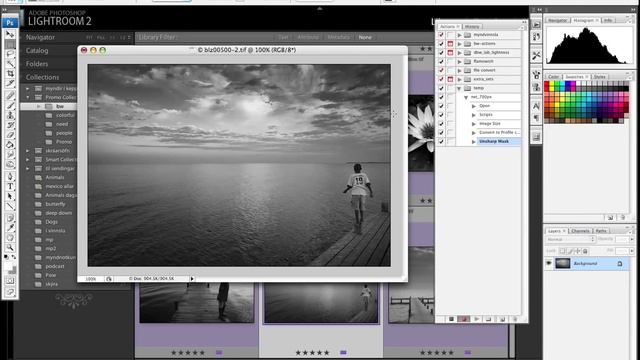Click the stop recording button in Actions panel

click(x=451, y=319)
